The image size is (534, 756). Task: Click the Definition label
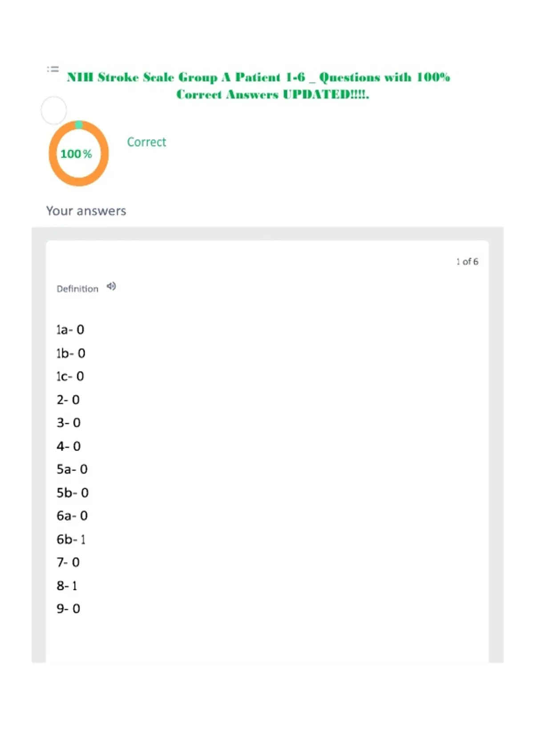[x=77, y=289]
